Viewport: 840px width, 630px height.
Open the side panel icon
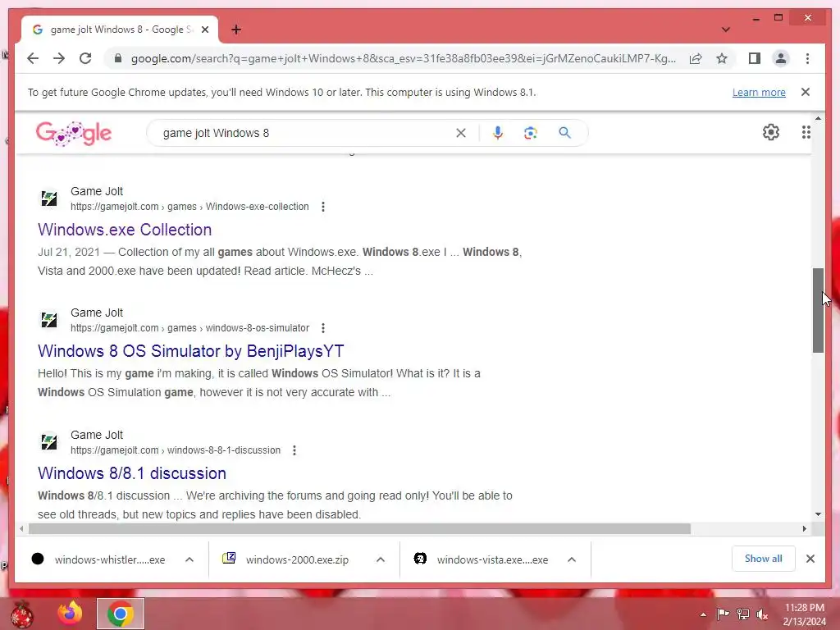click(x=755, y=58)
